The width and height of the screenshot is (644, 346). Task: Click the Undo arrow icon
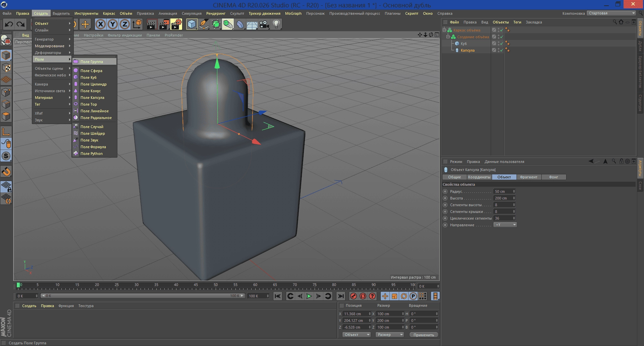pos(9,24)
